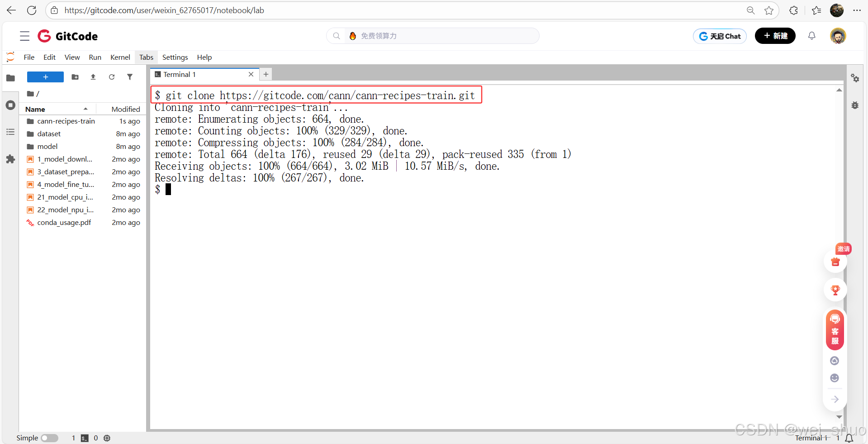Go back with browser back arrow
Viewport: 868px width, 444px height.
click(x=11, y=10)
